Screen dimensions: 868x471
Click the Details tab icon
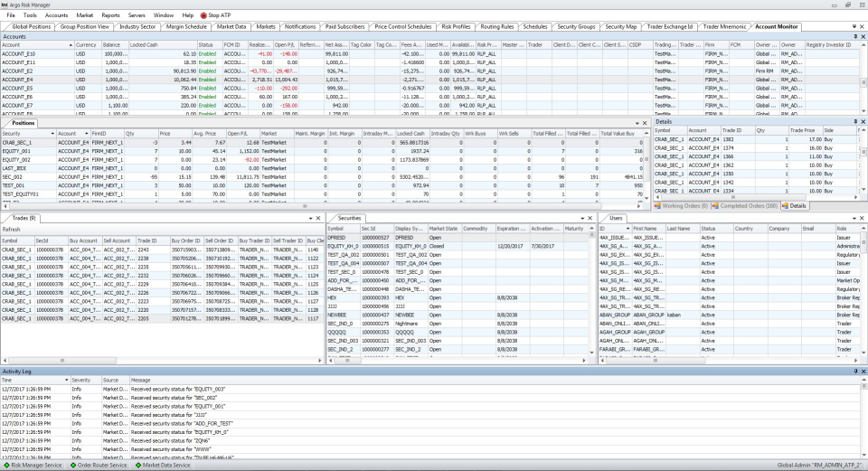click(785, 206)
